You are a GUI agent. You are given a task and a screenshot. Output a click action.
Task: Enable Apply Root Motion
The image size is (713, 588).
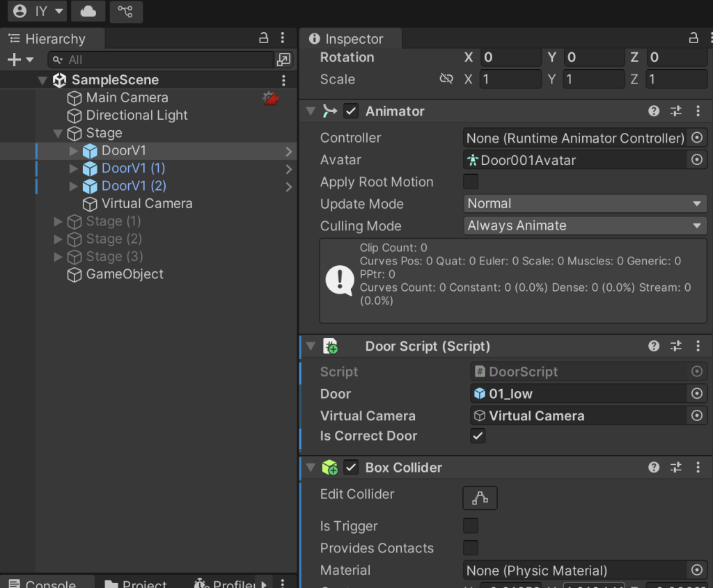pos(471,182)
